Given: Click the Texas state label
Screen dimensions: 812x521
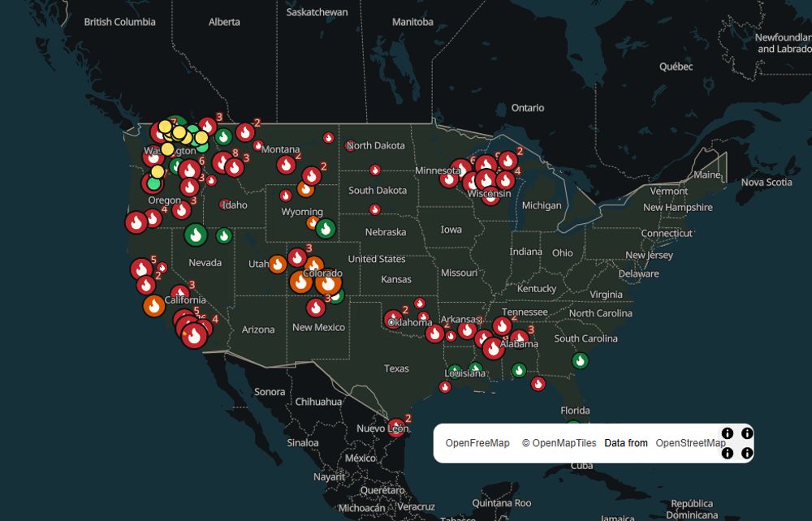Looking at the screenshot, I should (396, 368).
